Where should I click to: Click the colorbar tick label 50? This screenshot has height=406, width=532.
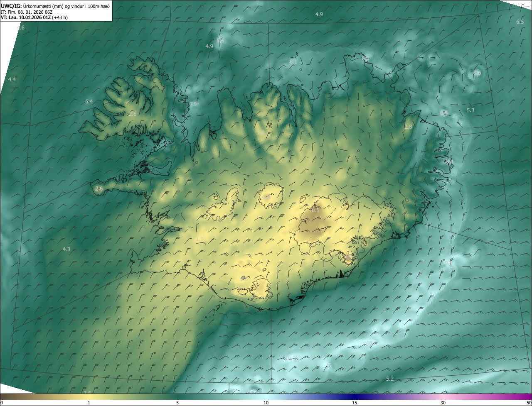(x=529, y=403)
